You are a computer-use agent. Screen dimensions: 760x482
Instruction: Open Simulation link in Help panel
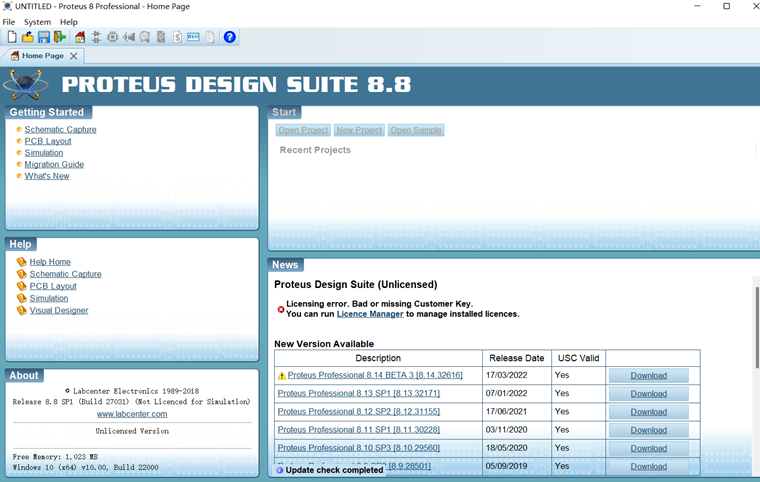coord(49,298)
